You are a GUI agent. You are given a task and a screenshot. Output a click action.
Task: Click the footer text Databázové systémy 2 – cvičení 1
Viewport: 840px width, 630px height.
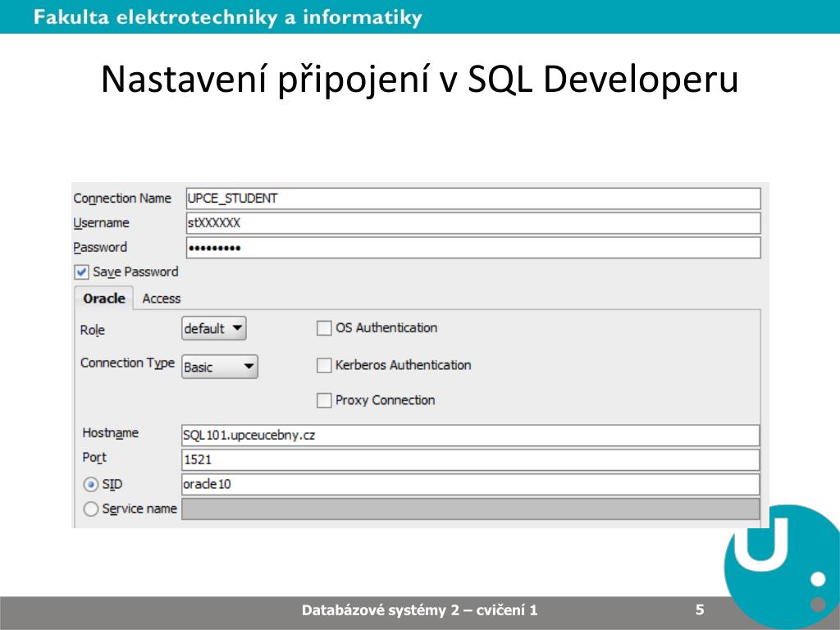(419, 610)
